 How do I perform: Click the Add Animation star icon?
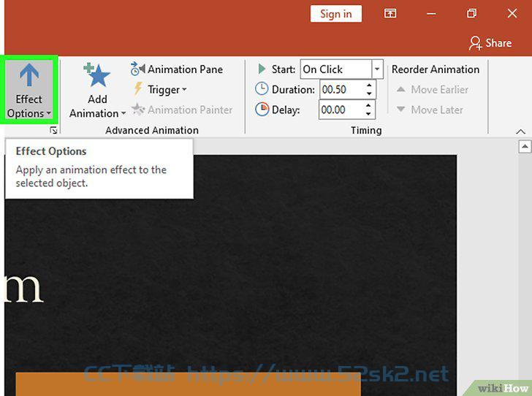point(97,75)
